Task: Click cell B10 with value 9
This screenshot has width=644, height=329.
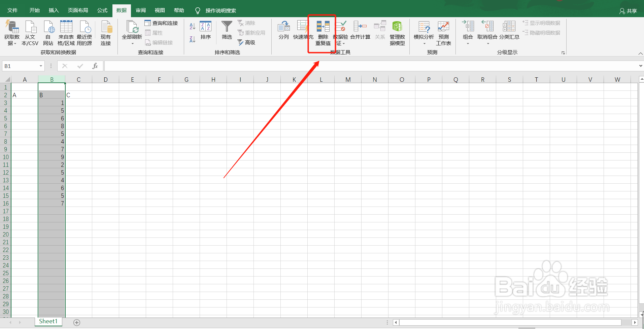Action: pyautogui.click(x=52, y=157)
